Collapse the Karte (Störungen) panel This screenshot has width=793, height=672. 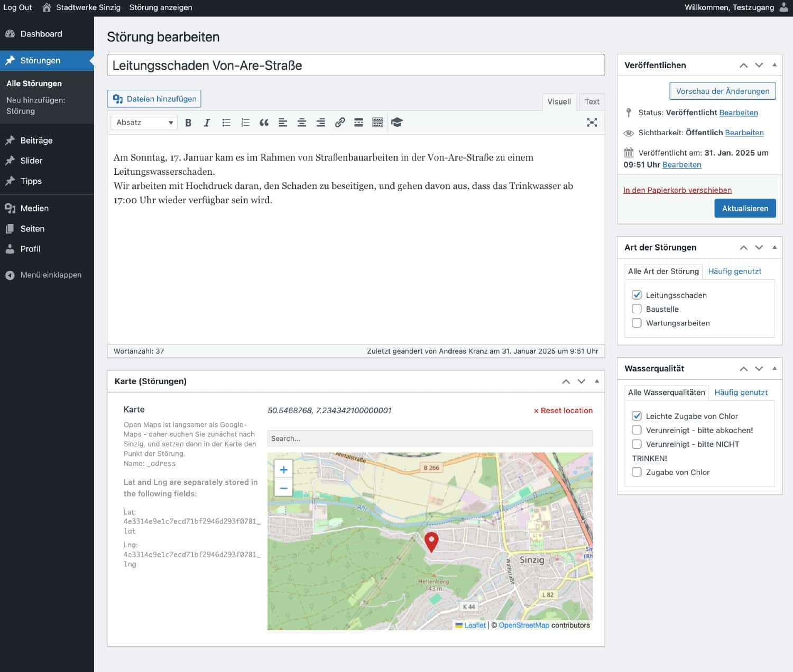click(597, 381)
